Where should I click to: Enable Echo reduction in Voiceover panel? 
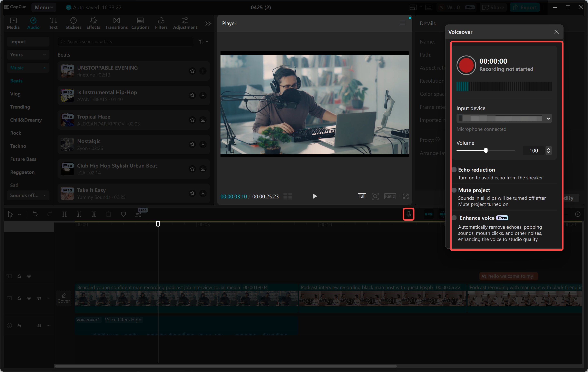pos(454,169)
